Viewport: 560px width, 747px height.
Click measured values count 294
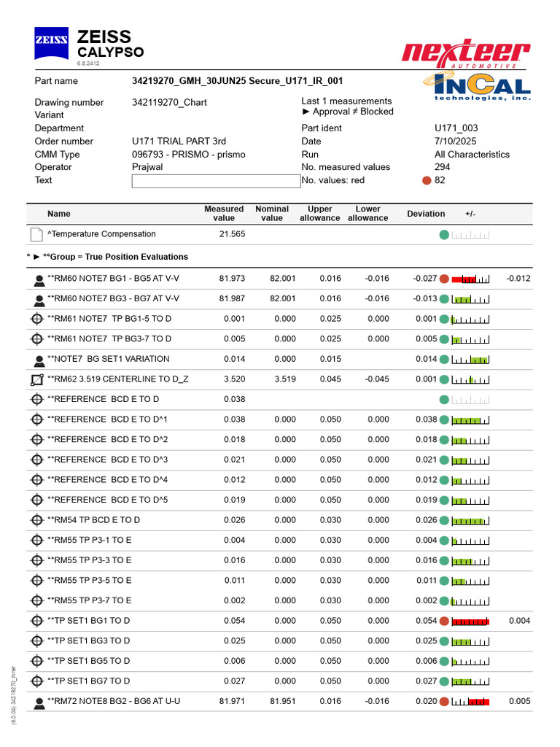pyautogui.click(x=443, y=167)
